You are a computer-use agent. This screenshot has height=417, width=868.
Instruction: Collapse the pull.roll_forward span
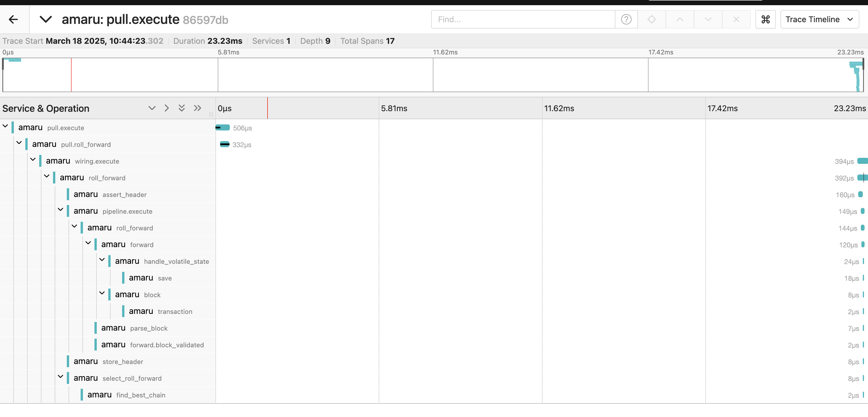pos(19,143)
